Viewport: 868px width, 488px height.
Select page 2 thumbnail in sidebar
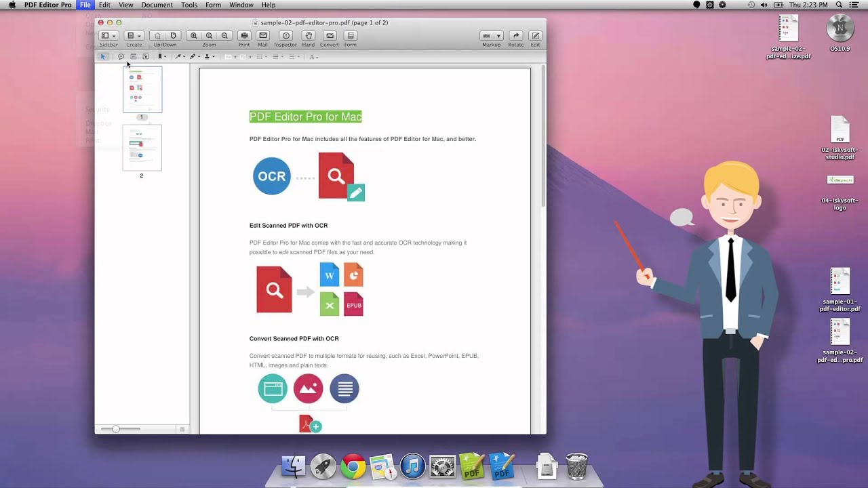click(x=142, y=148)
